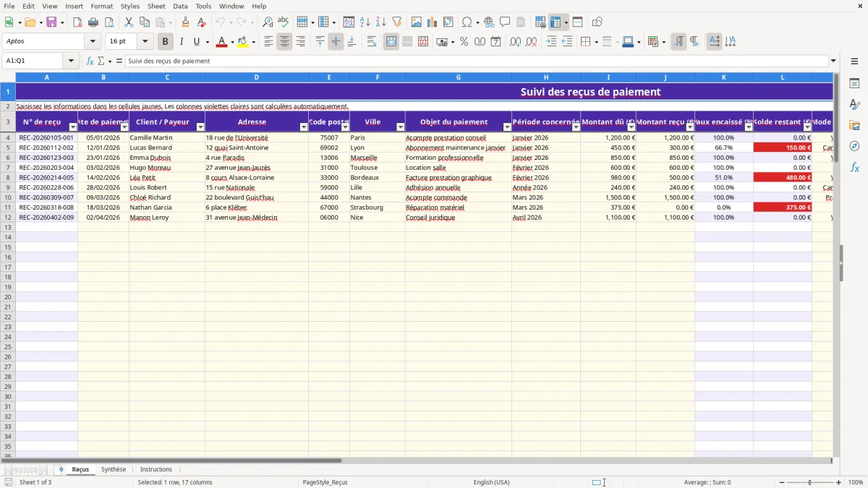Insert a hyperlink
Screen dimensions: 868x488
489,22
